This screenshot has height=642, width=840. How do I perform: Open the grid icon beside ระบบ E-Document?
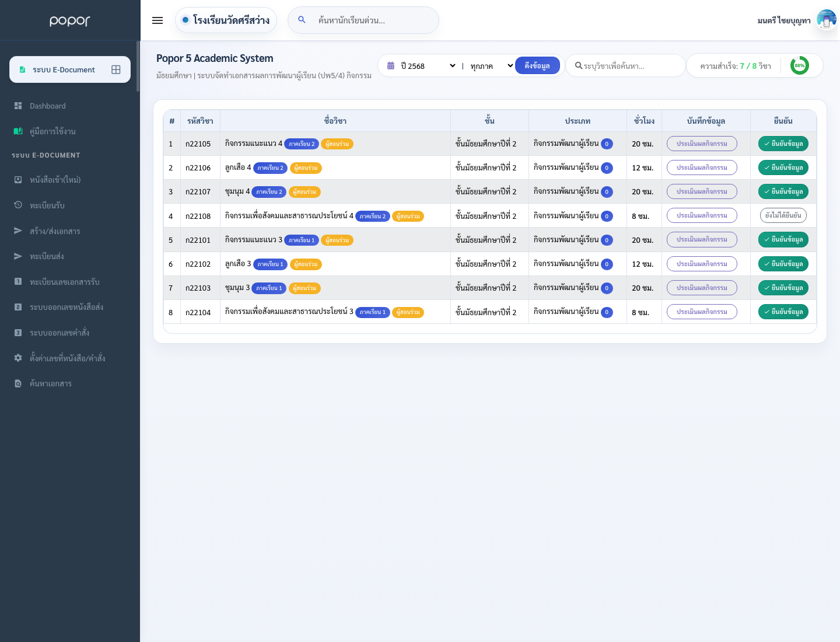tap(116, 69)
